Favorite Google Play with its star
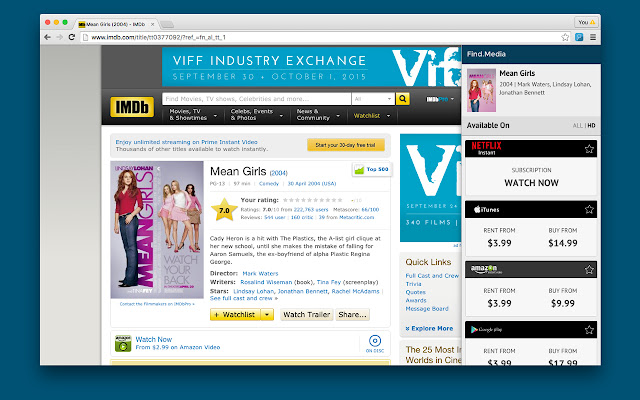Image resolution: width=640 pixels, height=400 pixels. [x=589, y=330]
